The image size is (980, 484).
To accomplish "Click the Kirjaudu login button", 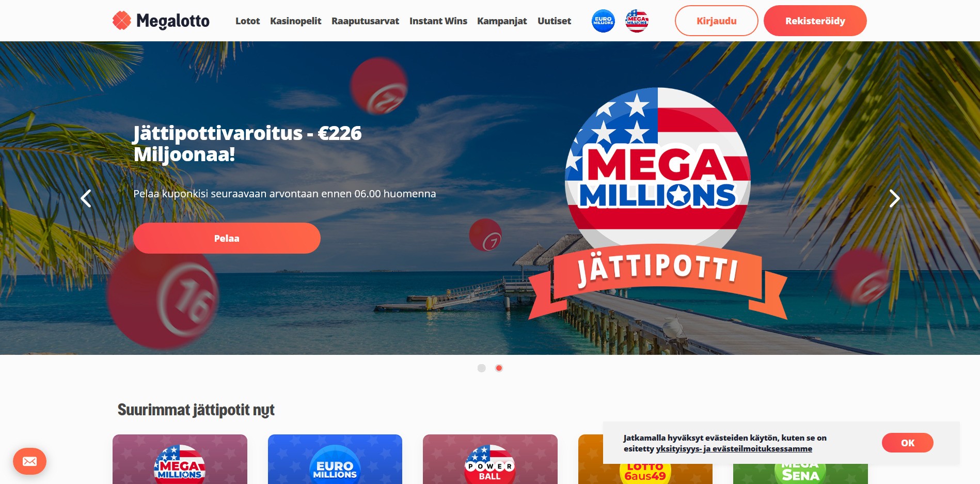I will point(716,21).
